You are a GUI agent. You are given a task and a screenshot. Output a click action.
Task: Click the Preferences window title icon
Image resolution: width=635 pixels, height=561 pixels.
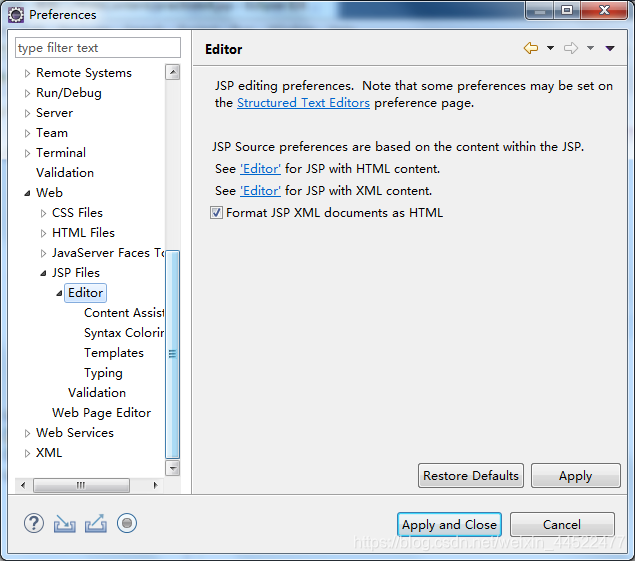(16, 15)
